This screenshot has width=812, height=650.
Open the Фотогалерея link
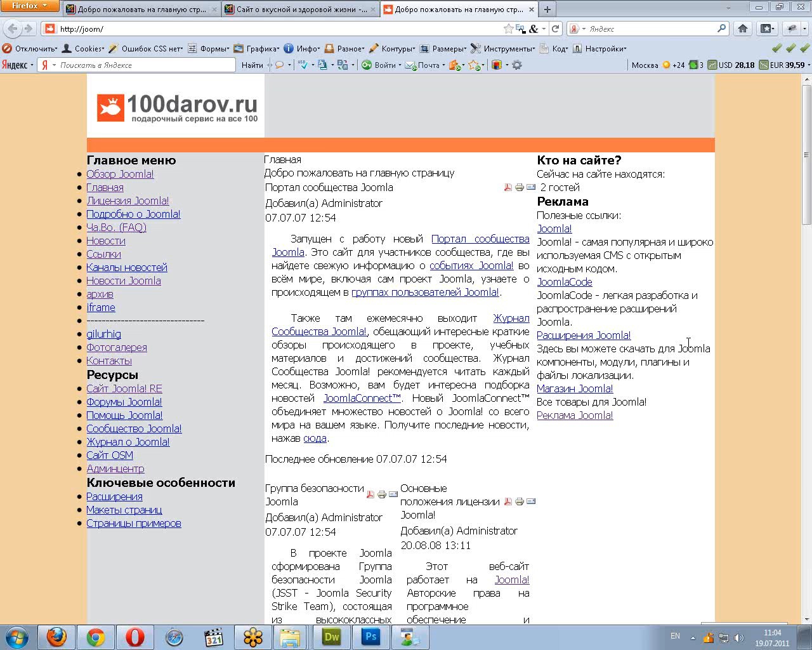(117, 347)
